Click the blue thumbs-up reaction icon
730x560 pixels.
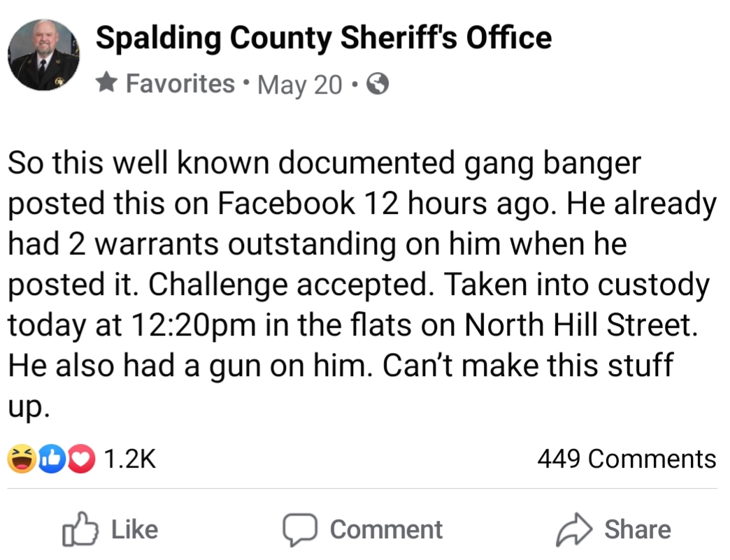(54, 459)
